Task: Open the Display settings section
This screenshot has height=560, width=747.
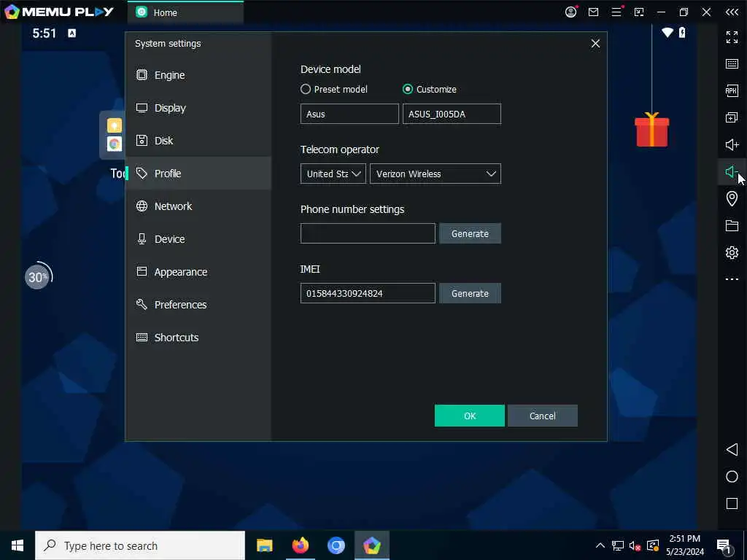Action: 198,108
